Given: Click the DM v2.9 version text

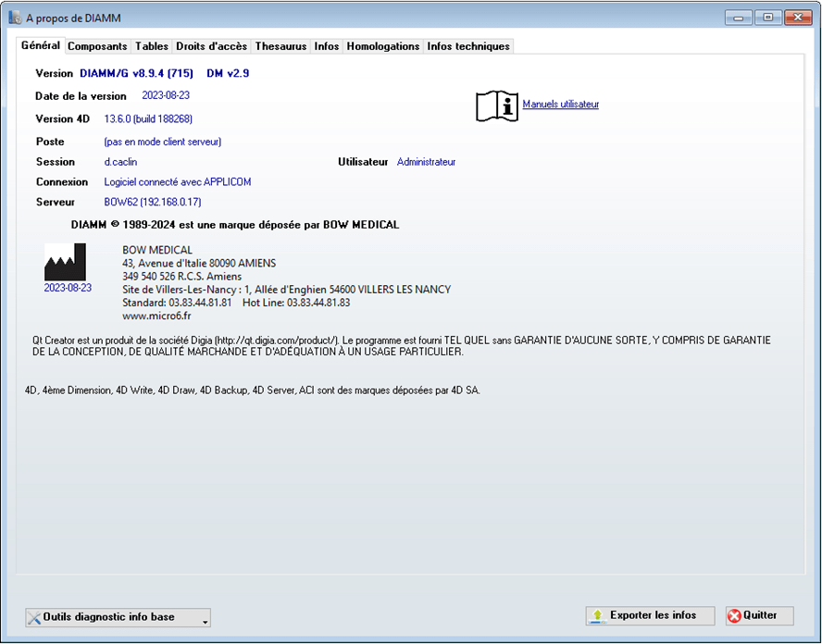Looking at the screenshot, I should pos(228,73).
